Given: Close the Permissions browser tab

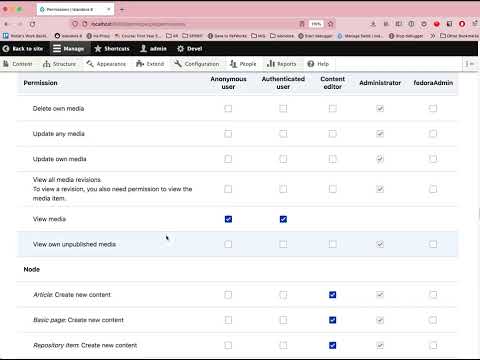Looking at the screenshot, I should (109, 9).
